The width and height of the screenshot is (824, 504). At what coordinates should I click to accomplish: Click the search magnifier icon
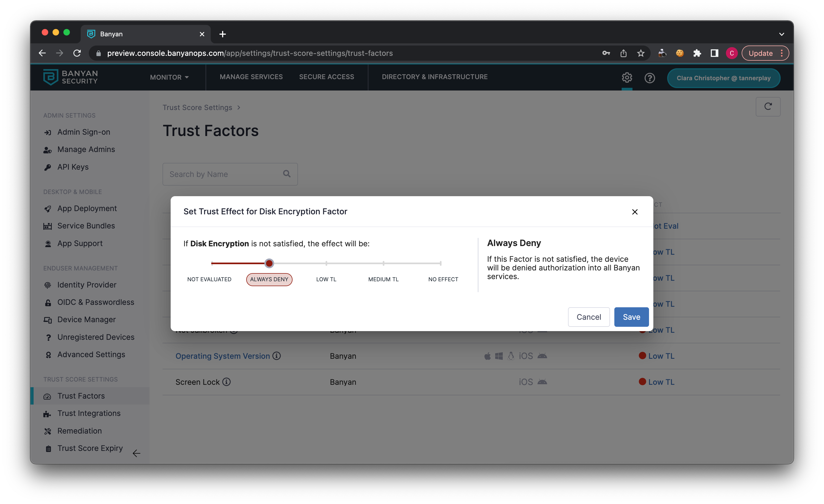287,174
